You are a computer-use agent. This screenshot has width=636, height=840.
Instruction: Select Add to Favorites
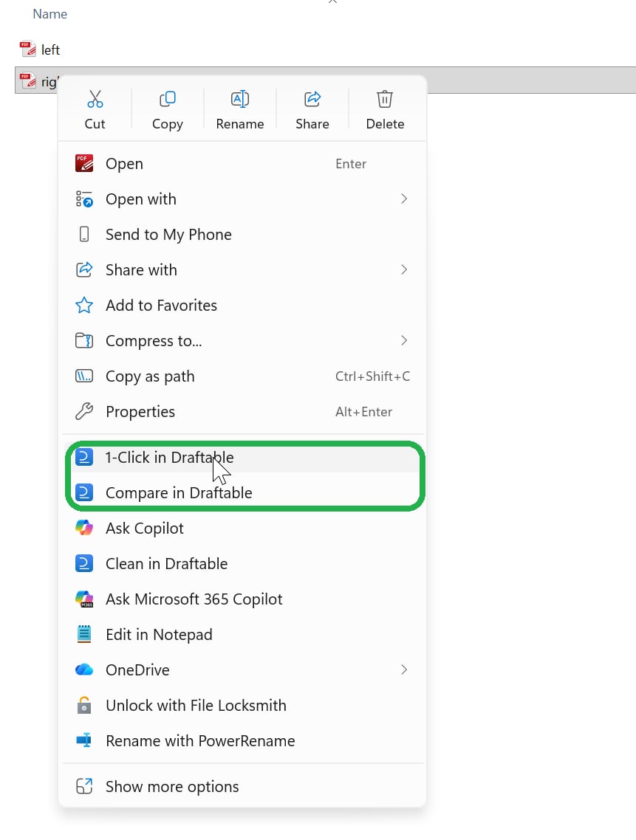point(242,305)
